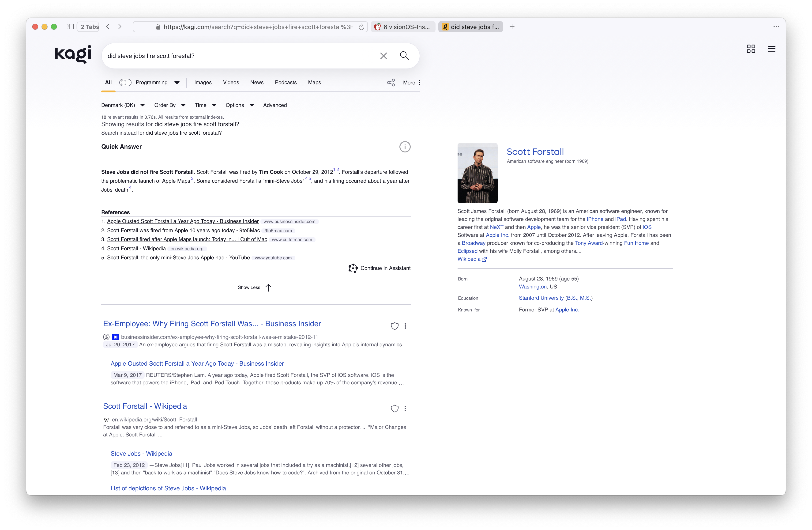Image resolution: width=812 pixels, height=530 pixels.
Task: Click the shield icon beside Business Insider result
Action: pyautogui.click(x=395, y=326)
